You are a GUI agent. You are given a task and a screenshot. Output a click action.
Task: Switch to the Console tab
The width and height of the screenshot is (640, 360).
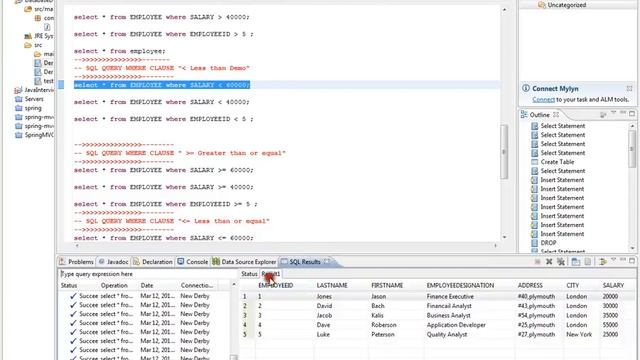pos(193,262)
